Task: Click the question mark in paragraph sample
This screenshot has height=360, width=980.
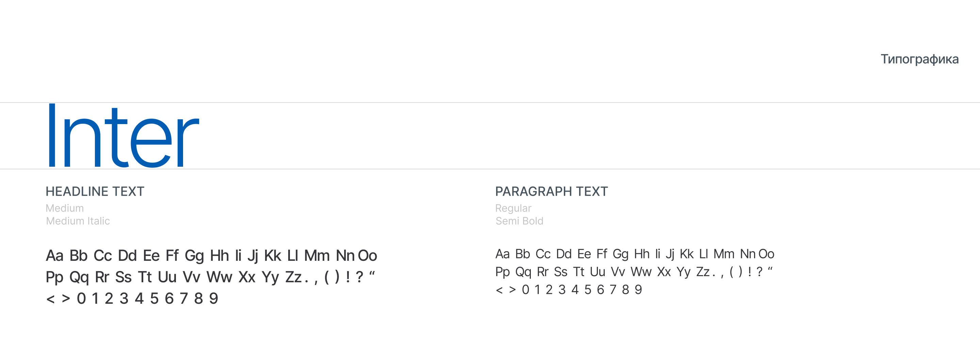Action: click(759, 272)
